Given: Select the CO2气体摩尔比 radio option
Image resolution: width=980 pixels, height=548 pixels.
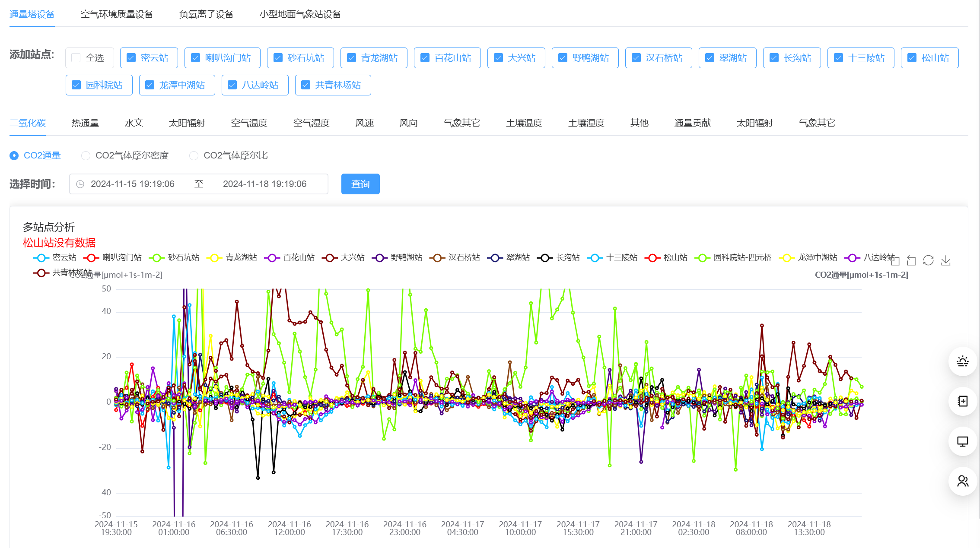Looking at the screenshot, I should [x=194, y=155].
